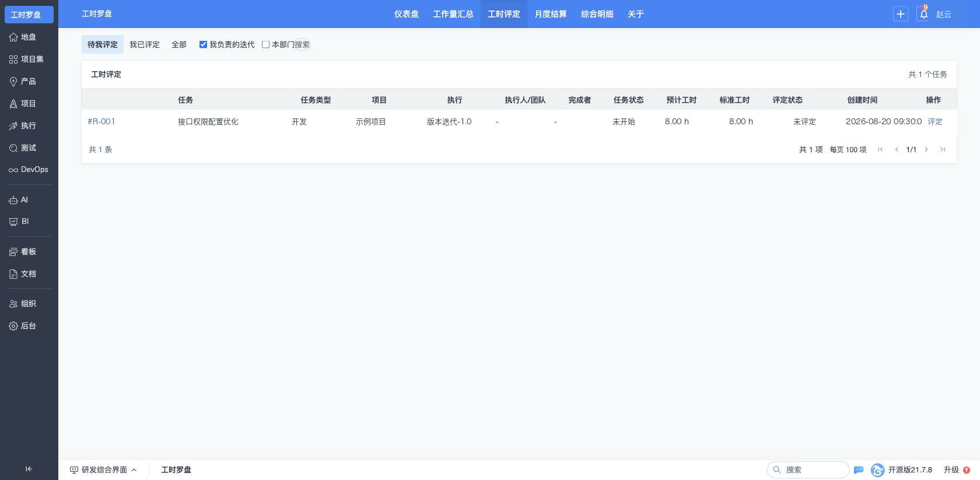980x480 pixels.
Task: Select the 我已评定 filter tab
Action: tap(145, 44)
